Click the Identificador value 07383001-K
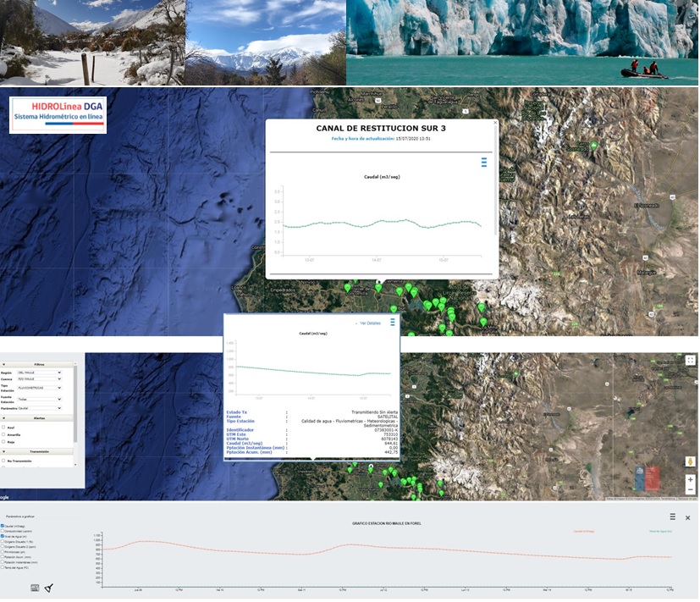This screenshot has height=602, width=700. click(x=386, y=430)
